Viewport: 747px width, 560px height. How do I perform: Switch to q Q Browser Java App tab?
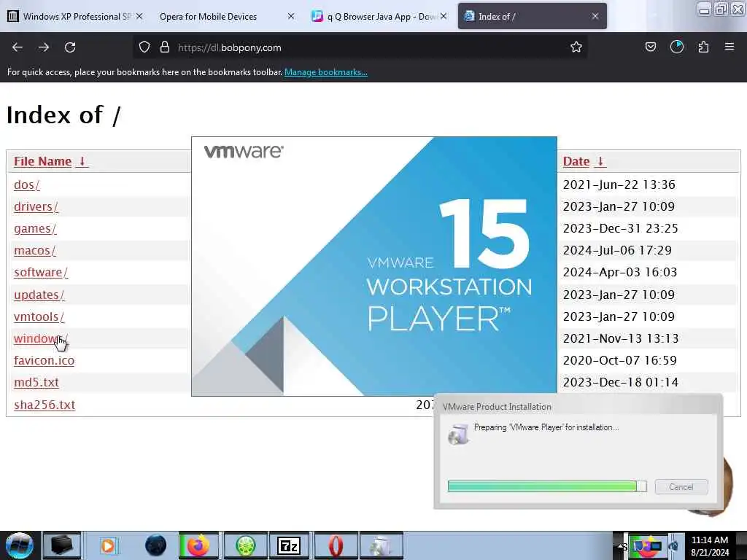click(381, 16)
